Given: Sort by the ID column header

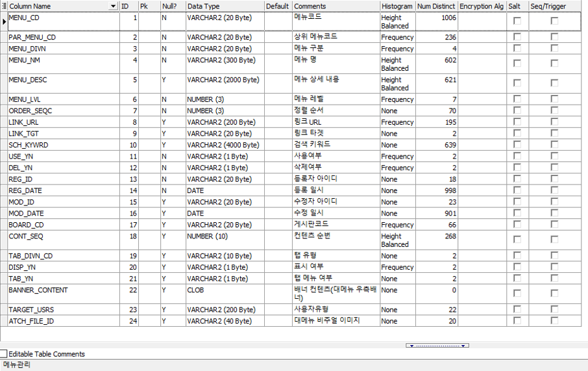Looking at the screenshot, I should tap(129, 6).
